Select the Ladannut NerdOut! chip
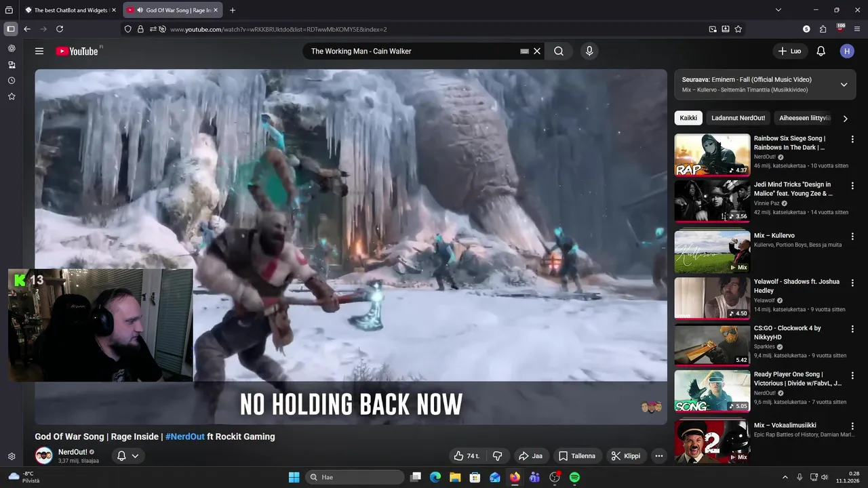Image resolution: width=868 pixels, height=488 pixels. [738, 118]
